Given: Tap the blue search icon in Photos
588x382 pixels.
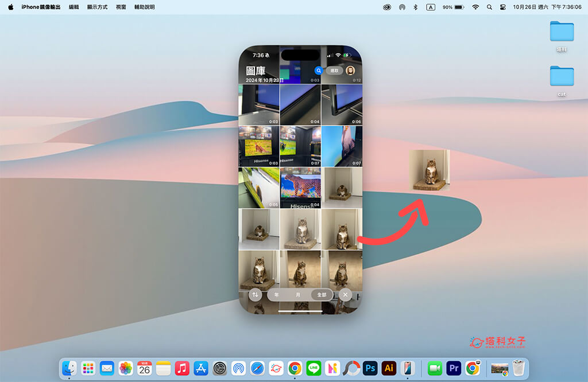Looking at the screenshot, I should 318,71.
